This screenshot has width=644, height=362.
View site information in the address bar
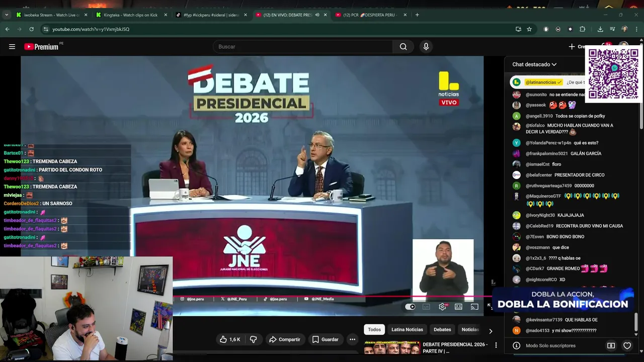[46, 29]
